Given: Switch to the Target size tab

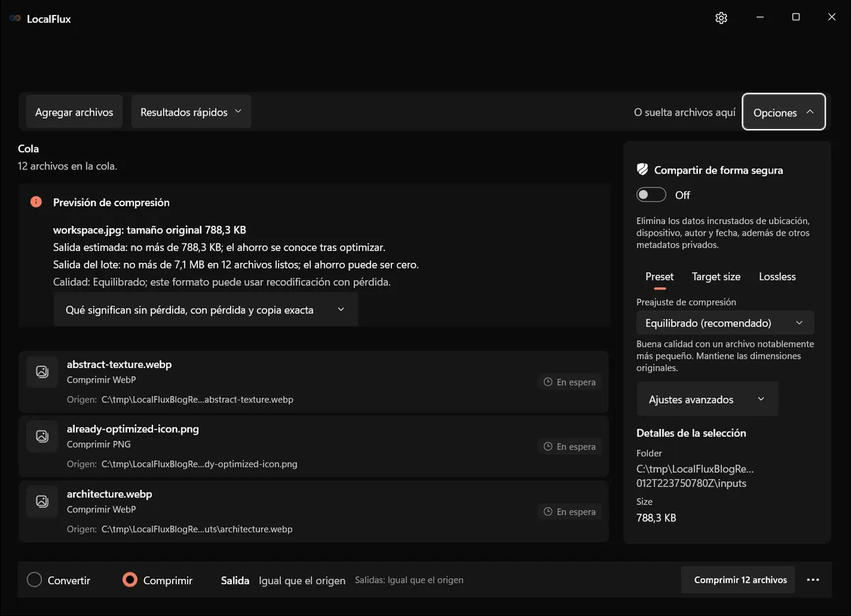Looking at the screenshot, I should coord(716,276).
